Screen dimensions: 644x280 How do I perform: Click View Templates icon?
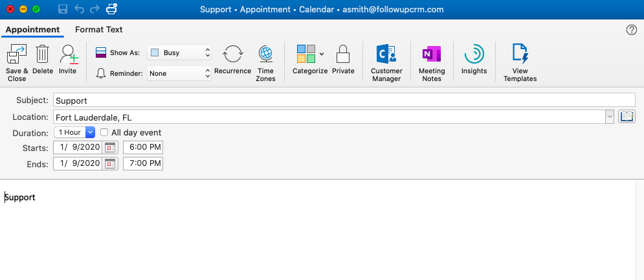[520, 54]
